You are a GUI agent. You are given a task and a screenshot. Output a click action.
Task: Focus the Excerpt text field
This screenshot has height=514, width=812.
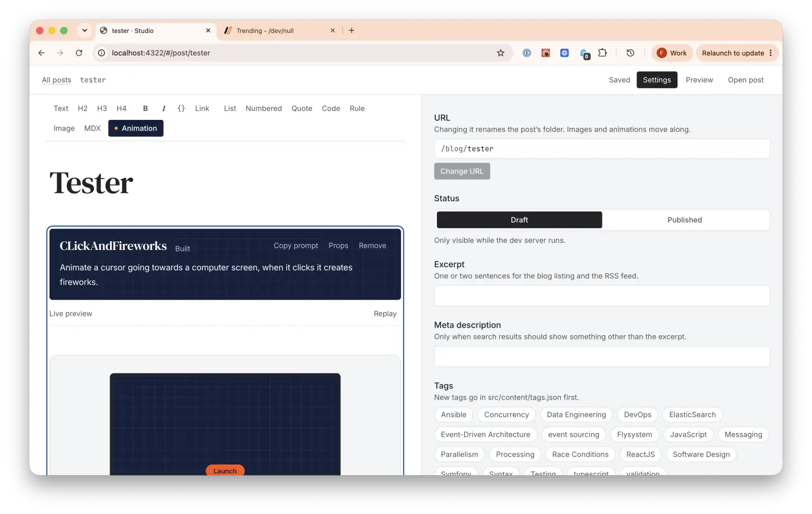point(602,296)
